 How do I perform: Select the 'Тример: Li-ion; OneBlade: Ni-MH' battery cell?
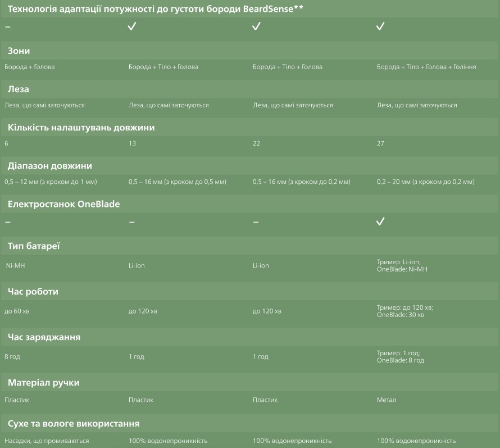point(402,265)
